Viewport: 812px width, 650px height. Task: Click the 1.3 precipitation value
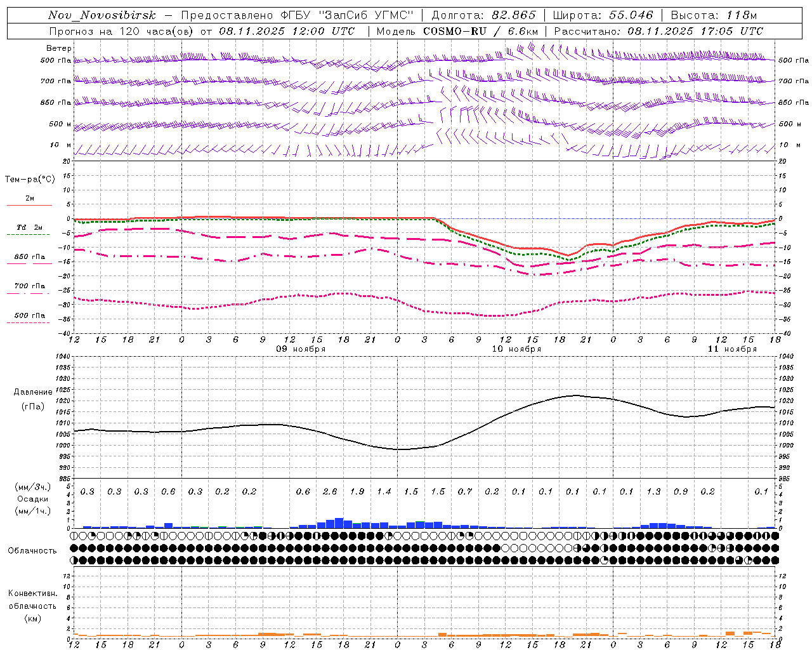tap(653, 492)
